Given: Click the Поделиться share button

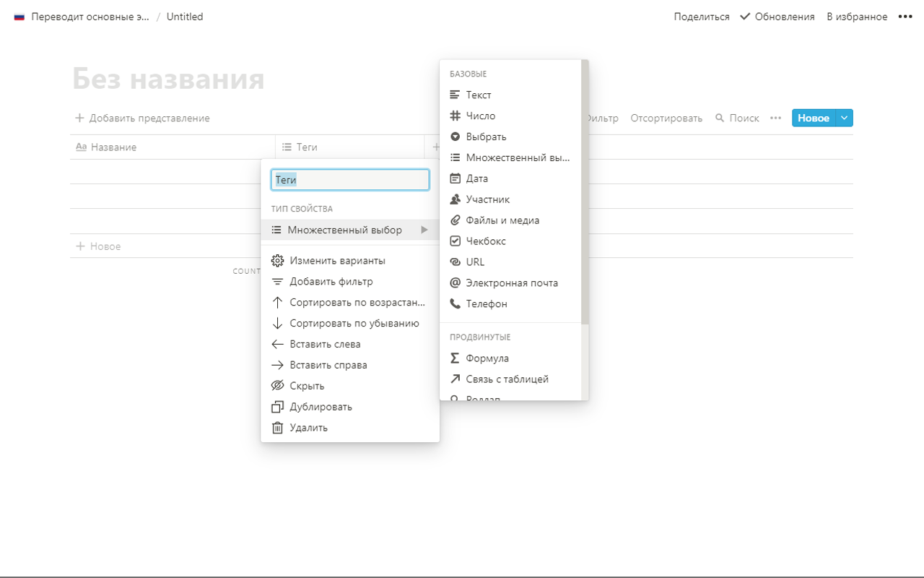Looking at the screenshot, I should click(x=701, y=17).
